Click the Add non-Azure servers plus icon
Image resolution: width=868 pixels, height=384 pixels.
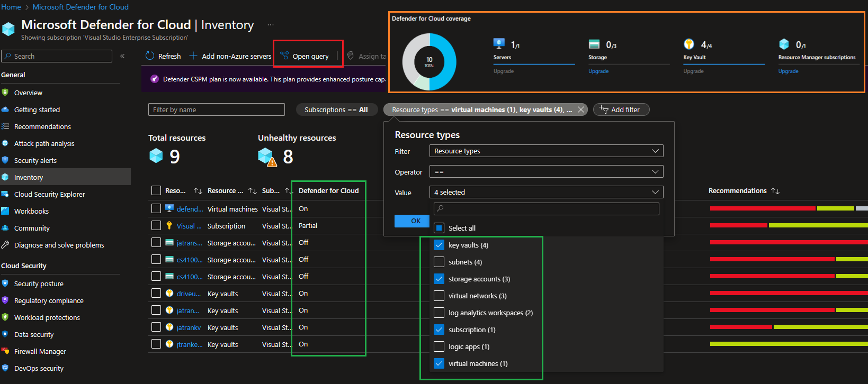[193, 56]
